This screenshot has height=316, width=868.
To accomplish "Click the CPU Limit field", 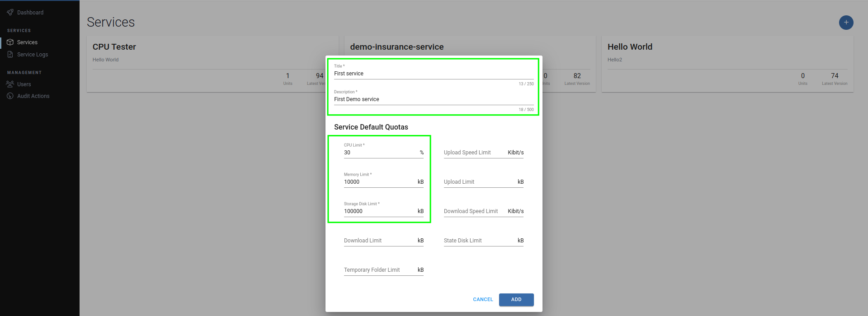I will 383,153.
